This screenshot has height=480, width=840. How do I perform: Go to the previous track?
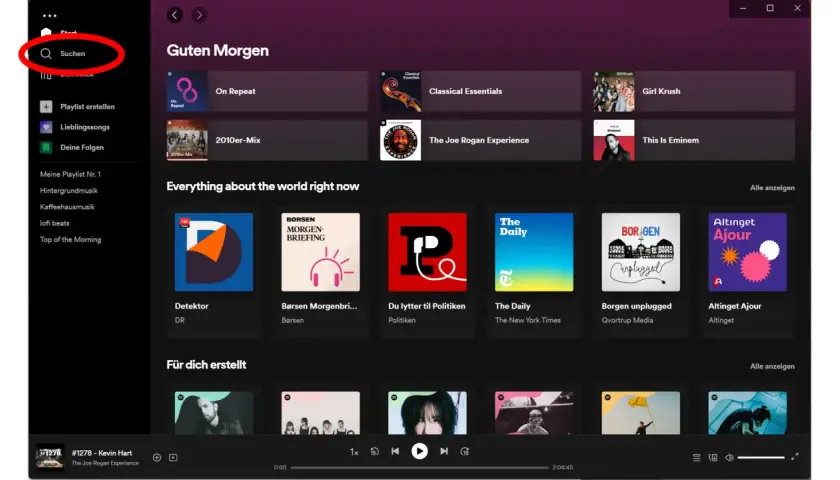pos(395,451)
